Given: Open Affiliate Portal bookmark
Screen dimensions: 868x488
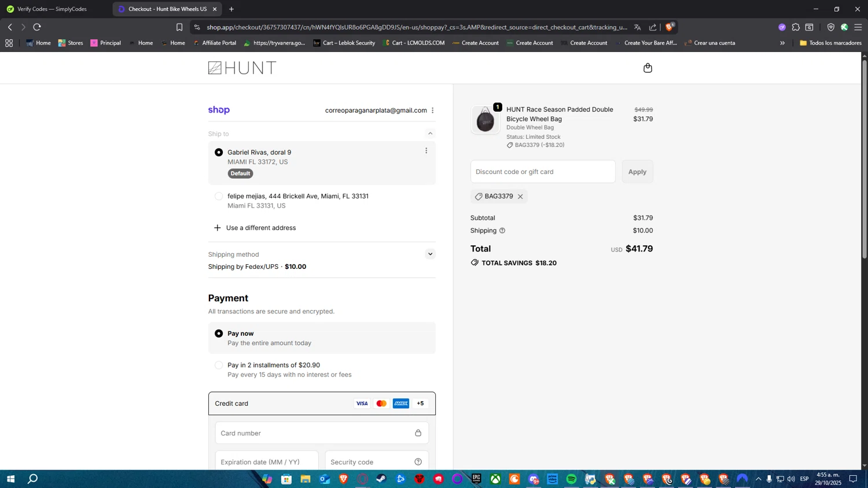Looking at the screenshot, I should click(214, 43).
